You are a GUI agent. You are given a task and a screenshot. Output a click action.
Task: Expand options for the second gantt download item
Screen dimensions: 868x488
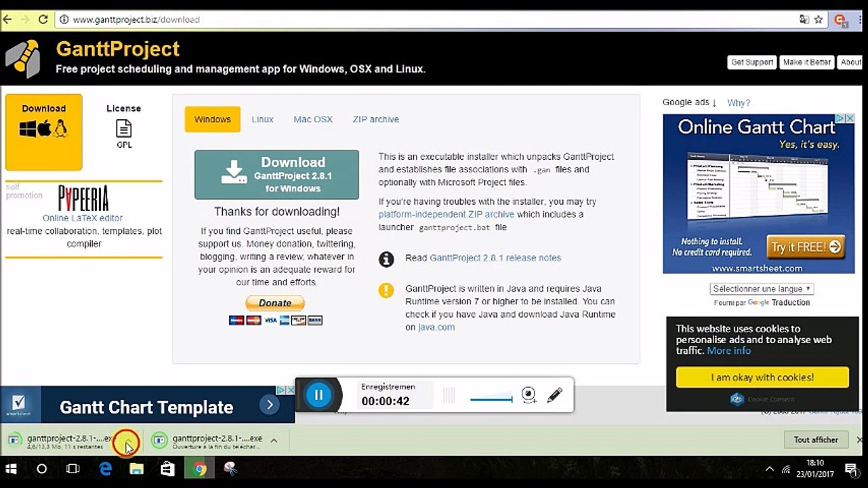point(274,441)
